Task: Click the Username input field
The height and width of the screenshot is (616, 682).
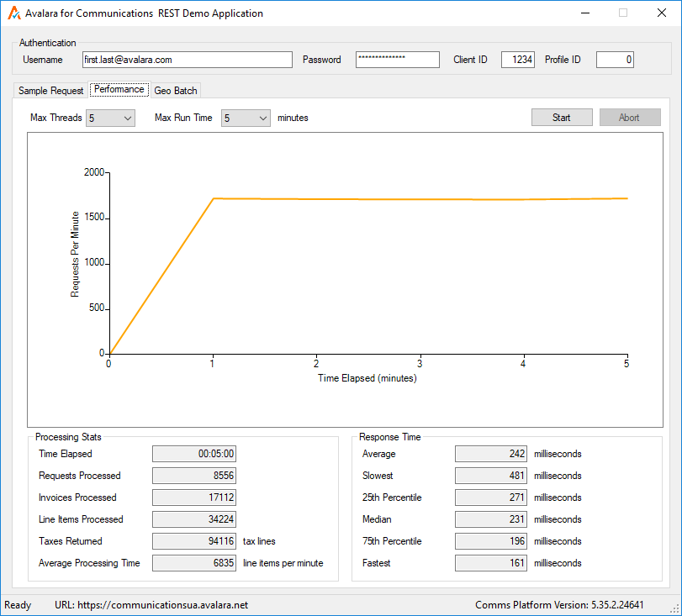Action: coord(187,60)
